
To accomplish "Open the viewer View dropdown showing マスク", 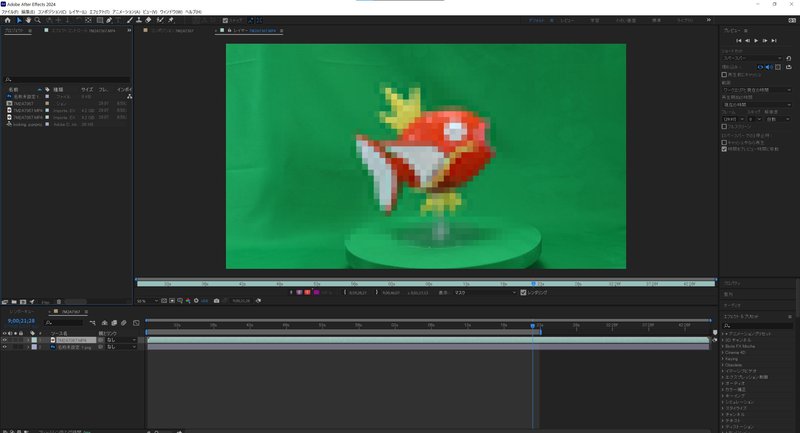I will point(485,292).
